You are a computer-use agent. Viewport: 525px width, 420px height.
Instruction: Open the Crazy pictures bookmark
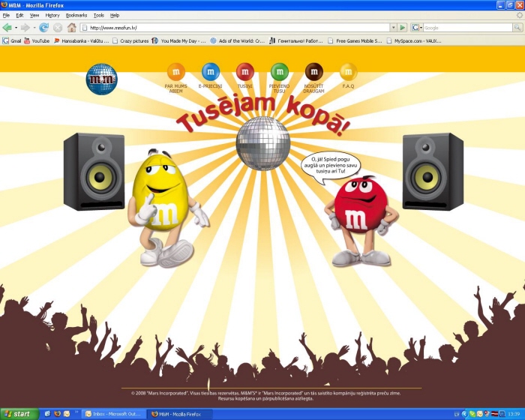[x=130, y=40]
